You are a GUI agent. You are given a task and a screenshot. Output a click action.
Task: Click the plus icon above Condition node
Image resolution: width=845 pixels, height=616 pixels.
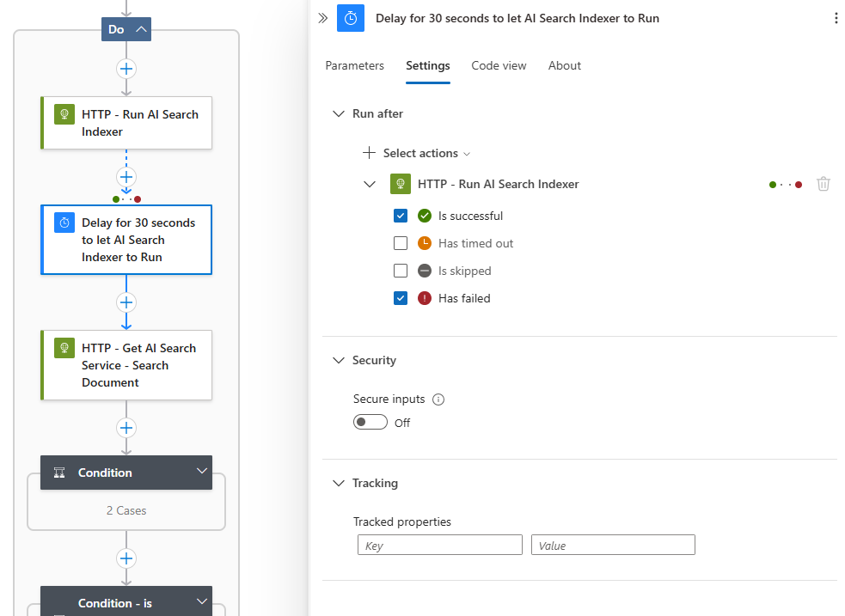[x=126, y=428]
